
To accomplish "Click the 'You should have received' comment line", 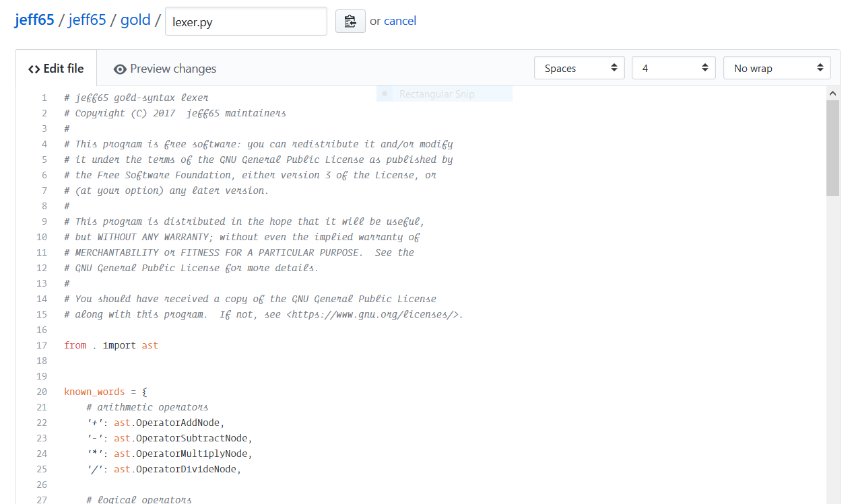I will point(251,299).
